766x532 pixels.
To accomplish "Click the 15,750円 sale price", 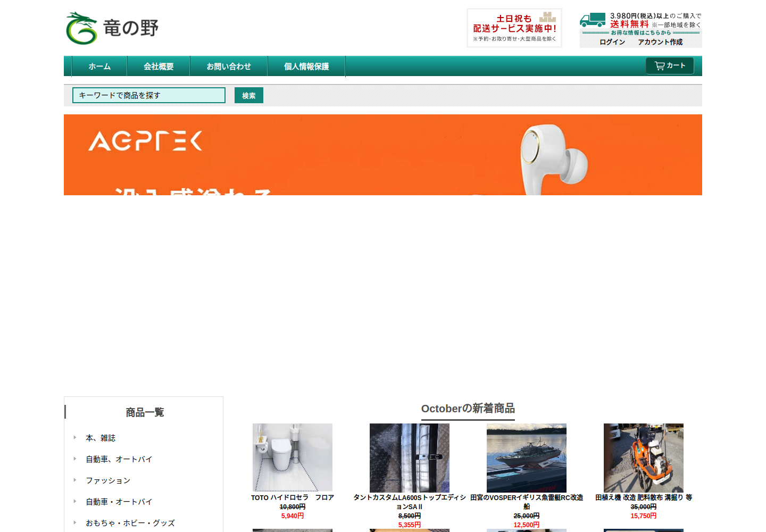I will 644,516.
